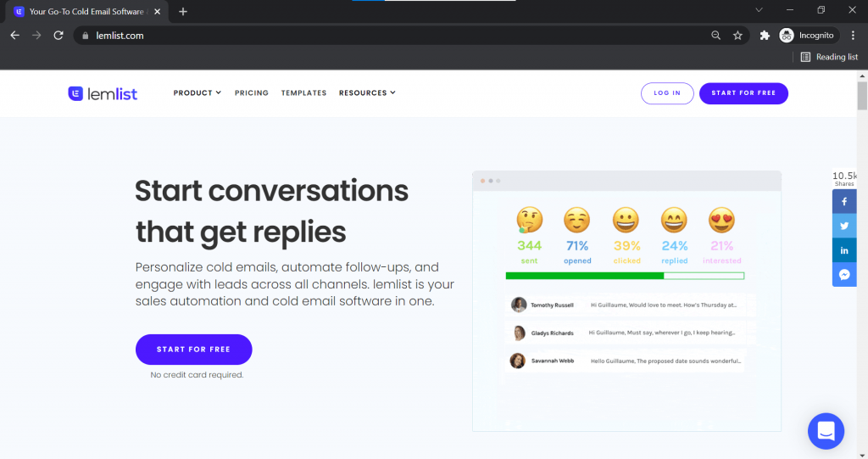
Task: Open the chat widget bubble
Action: click(x=826, y=431)
